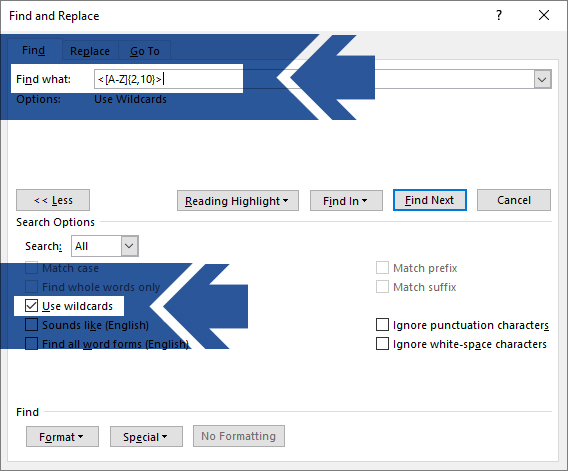Screen dimensions: 568x471
Task: Toggle Find whole words only checkbox
Action: [32, 287]
